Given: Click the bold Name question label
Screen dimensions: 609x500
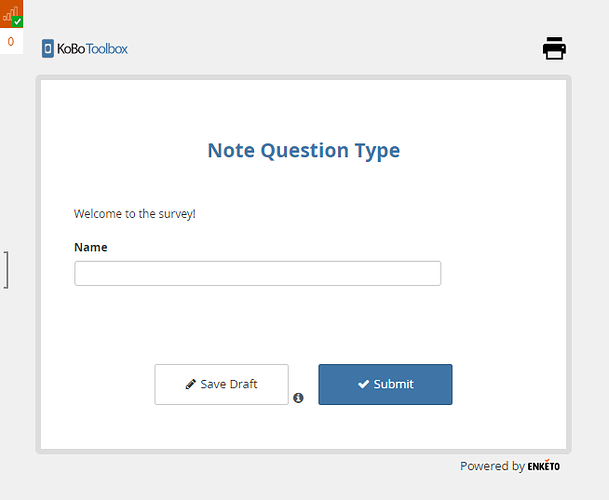Looking at the screenshot, I should [x=91, y=247].
